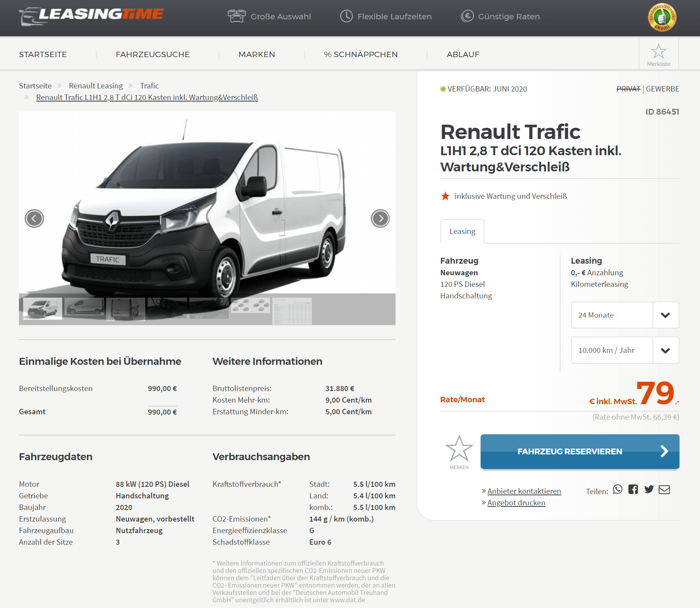Expand the 24 Monate chevron arrow

[x=665, y=315]
